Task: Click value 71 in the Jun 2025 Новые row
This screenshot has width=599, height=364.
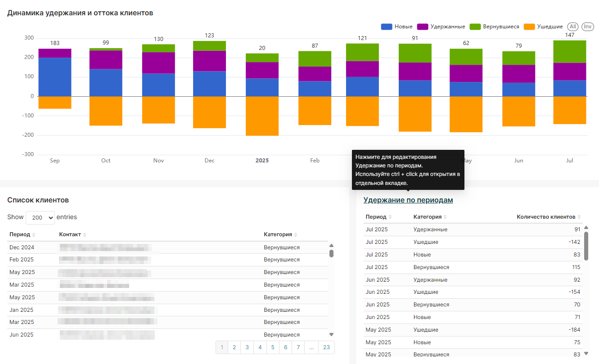Action: 577,317
